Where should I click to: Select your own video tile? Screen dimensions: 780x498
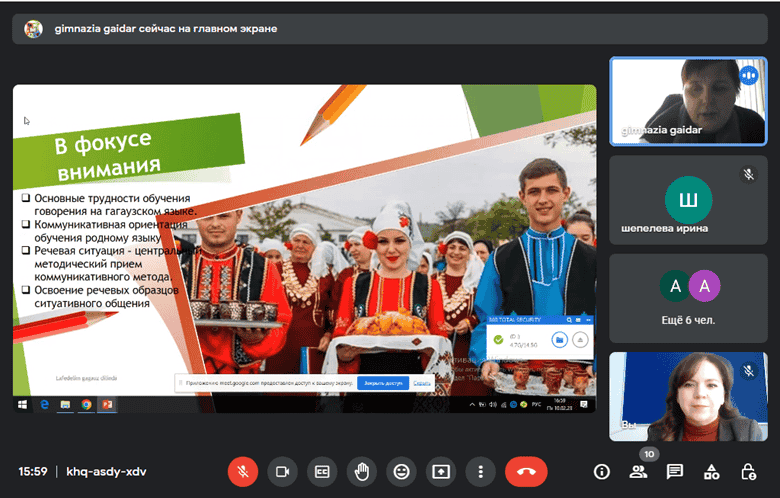pyautogui.click(x=688, y=396)
